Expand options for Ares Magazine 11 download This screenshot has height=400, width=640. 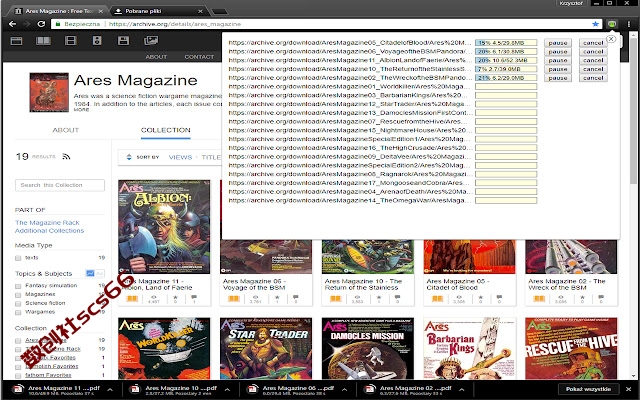coord(110,390)
